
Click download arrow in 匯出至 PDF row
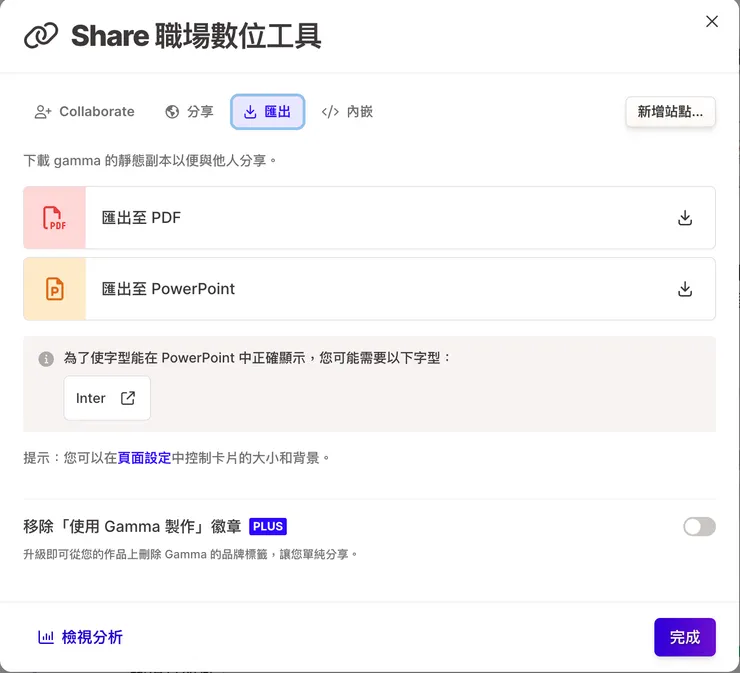pyautogui.click(x=685, y=218)
